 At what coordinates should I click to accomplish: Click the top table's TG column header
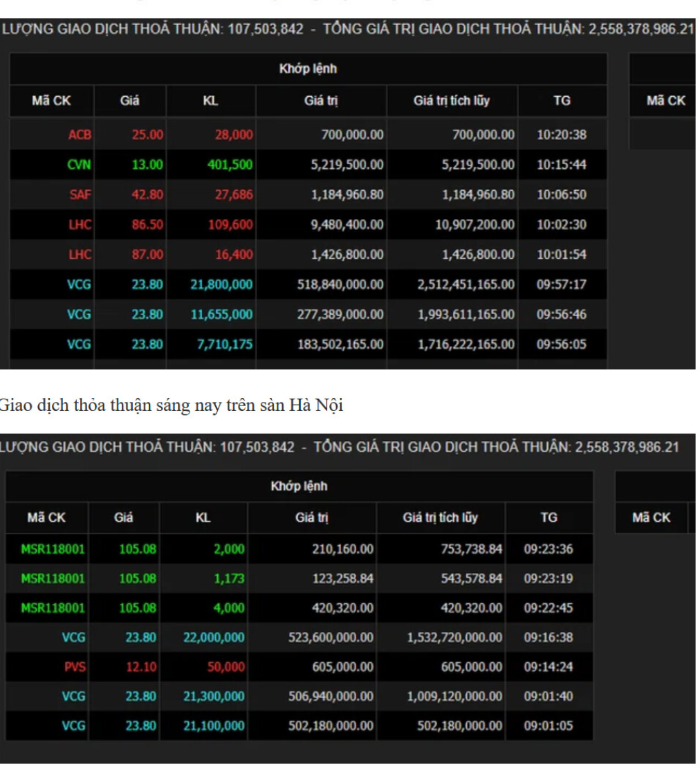click(562, 101)
